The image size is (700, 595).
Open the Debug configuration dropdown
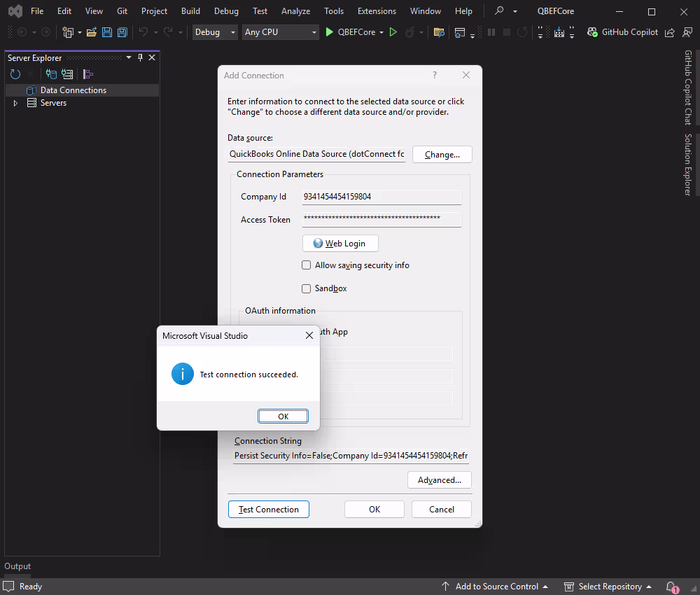click(x=215, y=32)
